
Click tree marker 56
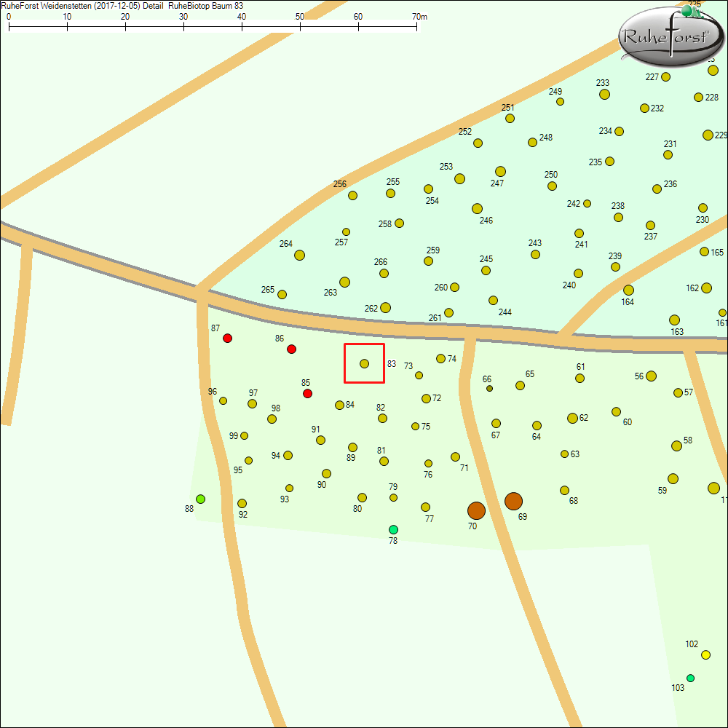651,376
